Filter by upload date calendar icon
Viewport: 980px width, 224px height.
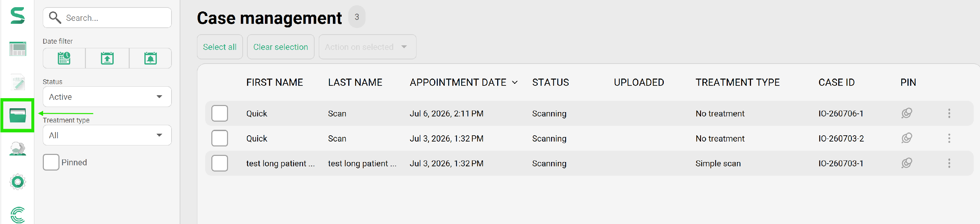coord(107,58)
